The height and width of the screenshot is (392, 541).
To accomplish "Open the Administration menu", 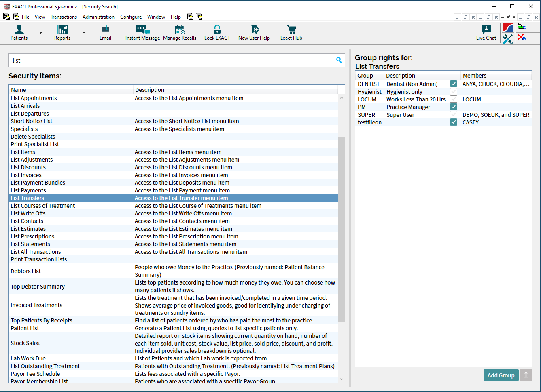I will [98, 17].
